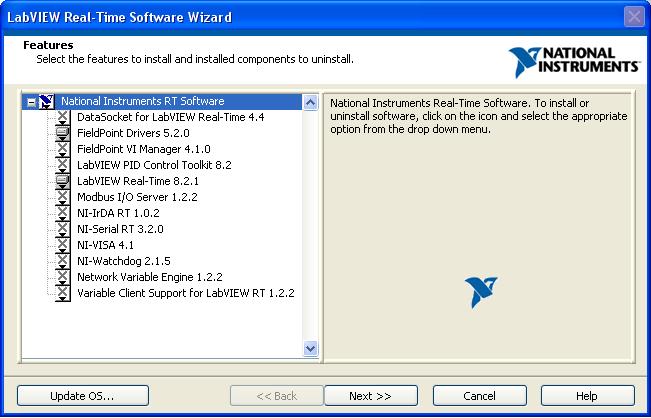Open Help for the wizard
Screen dimensions: 651x418
click(x=587, y=396)
